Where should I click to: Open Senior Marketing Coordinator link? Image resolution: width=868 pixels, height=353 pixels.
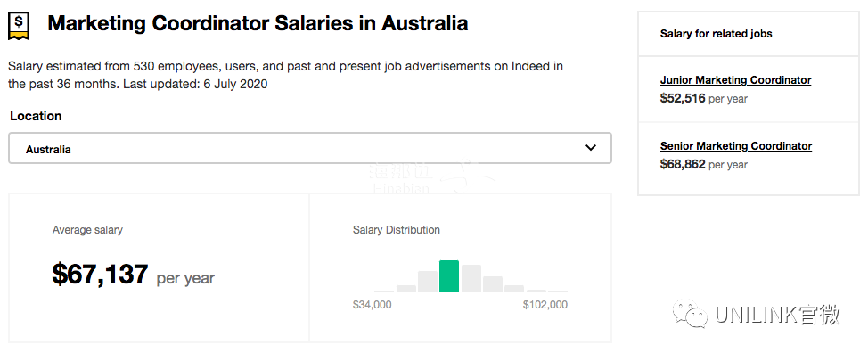coord(736,146)
